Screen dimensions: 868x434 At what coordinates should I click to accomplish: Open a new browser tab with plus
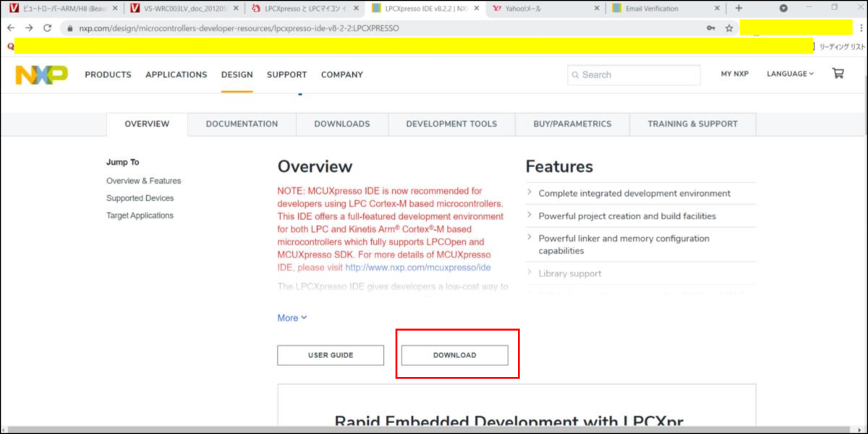tap(739, 8)
